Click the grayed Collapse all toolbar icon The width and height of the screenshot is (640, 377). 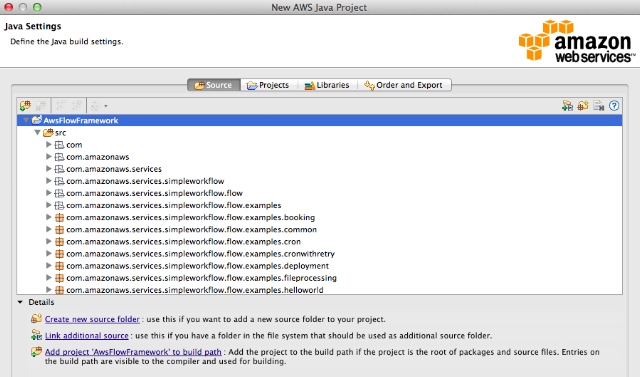(77, 106)
